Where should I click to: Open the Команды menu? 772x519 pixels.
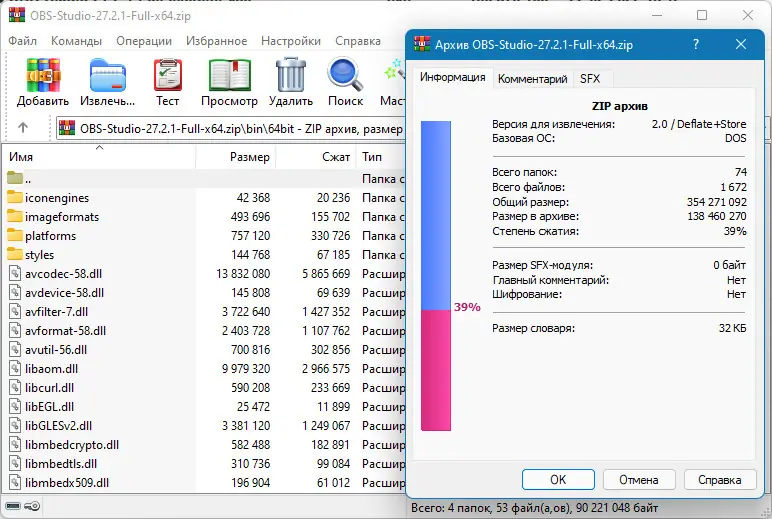[76, 41]
